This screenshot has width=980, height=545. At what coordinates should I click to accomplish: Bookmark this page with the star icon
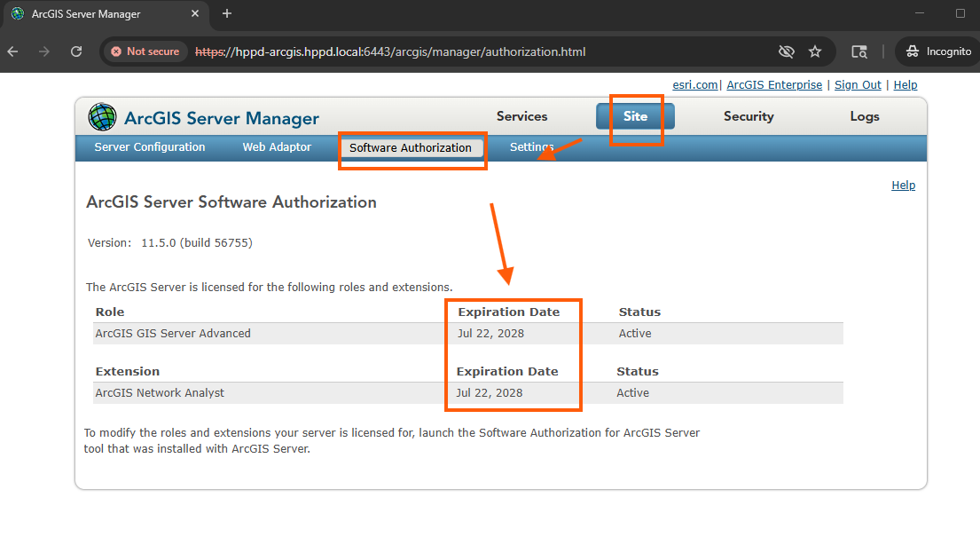point(815,51)
